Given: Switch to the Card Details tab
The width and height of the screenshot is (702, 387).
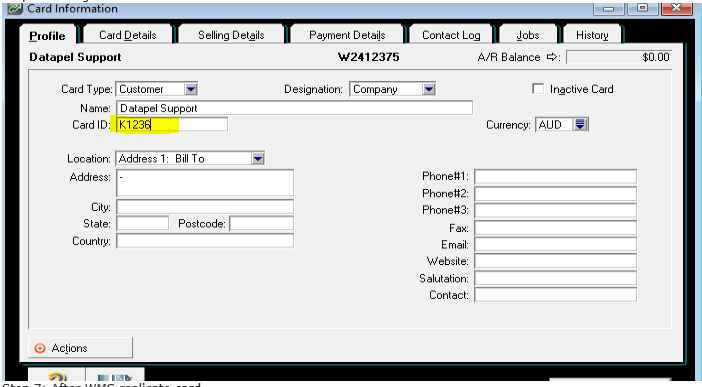Looking at the screenshot, I should 128,35.
